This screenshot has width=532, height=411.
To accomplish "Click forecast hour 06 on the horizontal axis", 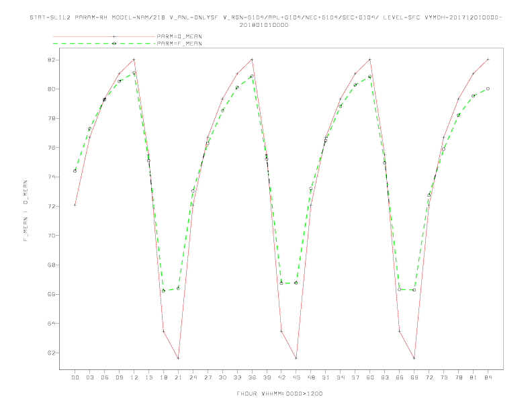I will (x=105, y=377).
